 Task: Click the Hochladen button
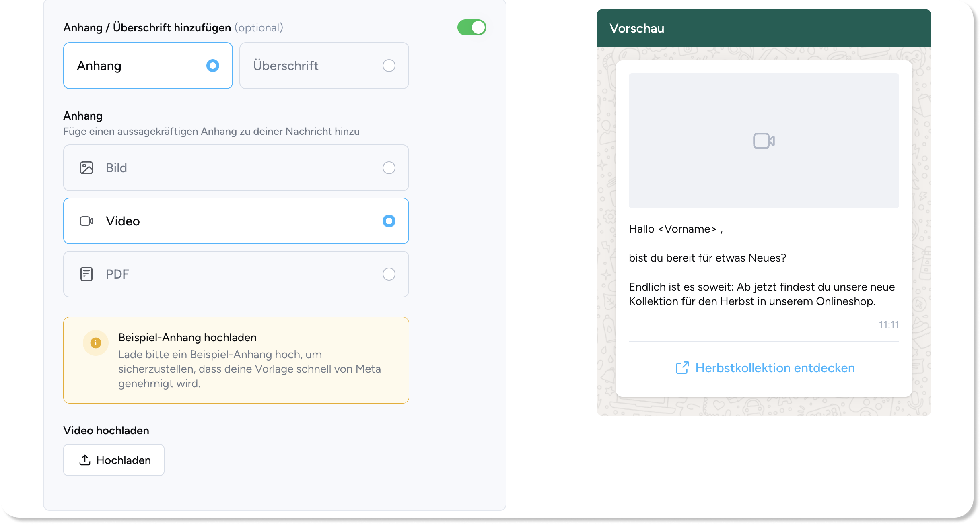pyautogui.click(x=114, y=460)
